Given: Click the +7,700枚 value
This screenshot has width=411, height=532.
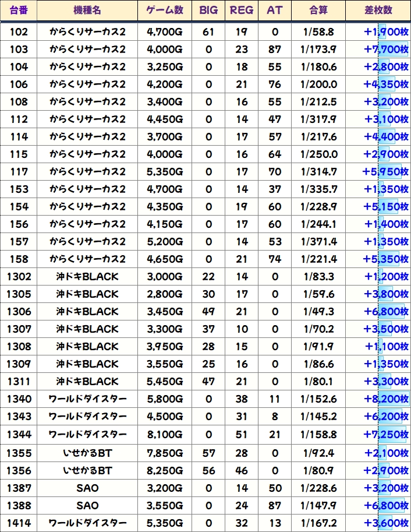Looking at the screenshot, I should coord(386,50).
